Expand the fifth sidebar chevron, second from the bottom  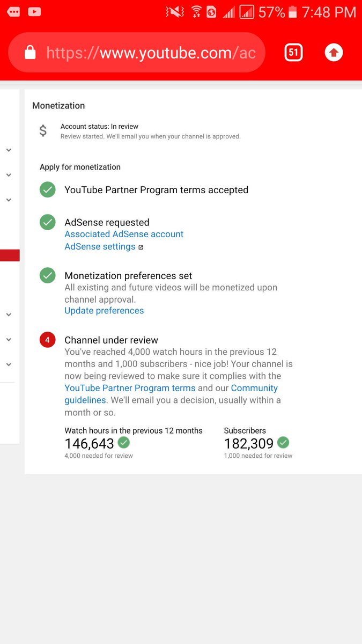coord(9,339)
